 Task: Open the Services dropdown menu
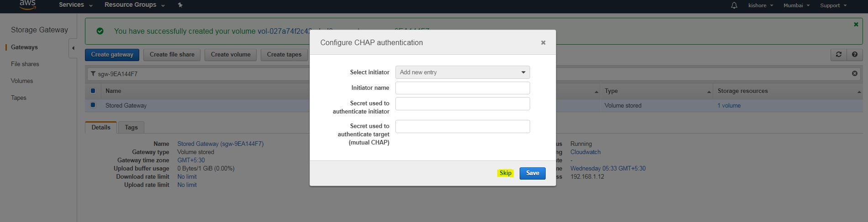75,5
